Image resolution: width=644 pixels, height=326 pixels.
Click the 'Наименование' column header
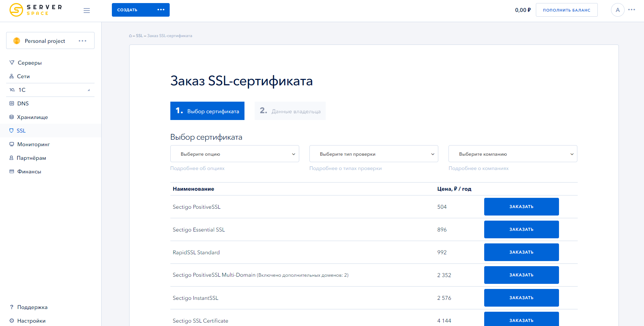[193, 189]
